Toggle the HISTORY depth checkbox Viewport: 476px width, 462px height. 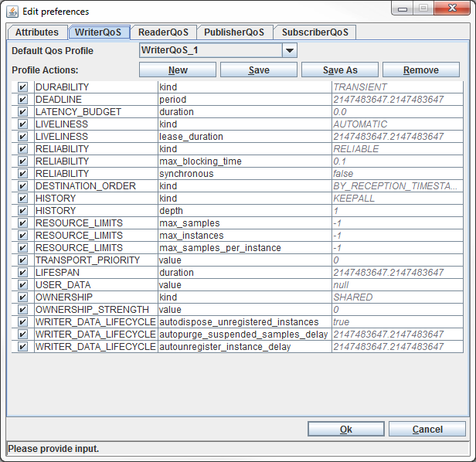point(22,211)
